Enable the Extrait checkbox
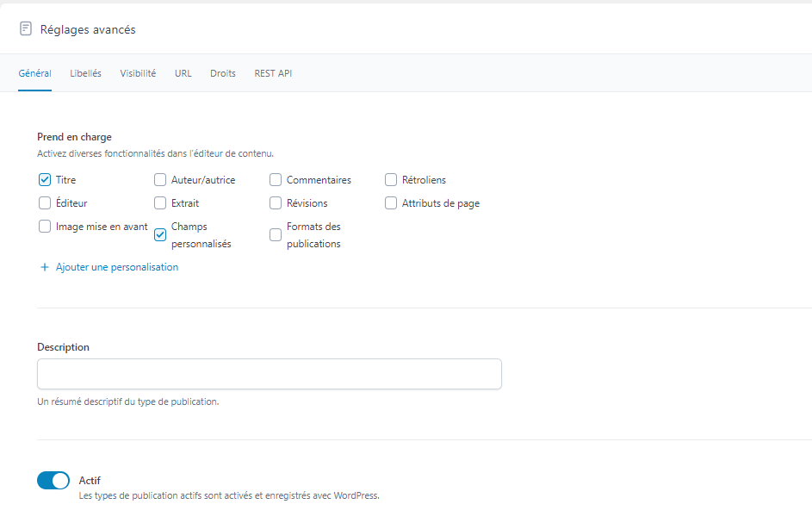 coord(160,203)
